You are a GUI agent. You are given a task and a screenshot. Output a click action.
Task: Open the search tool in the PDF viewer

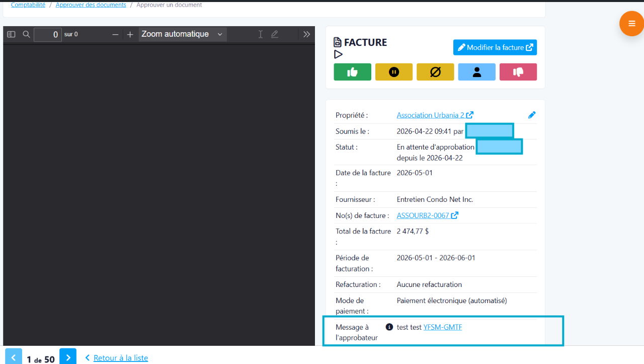[x=27, y=34]
